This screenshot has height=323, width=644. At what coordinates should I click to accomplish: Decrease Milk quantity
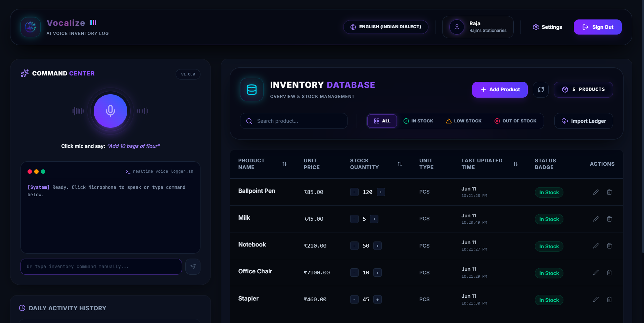354,219
